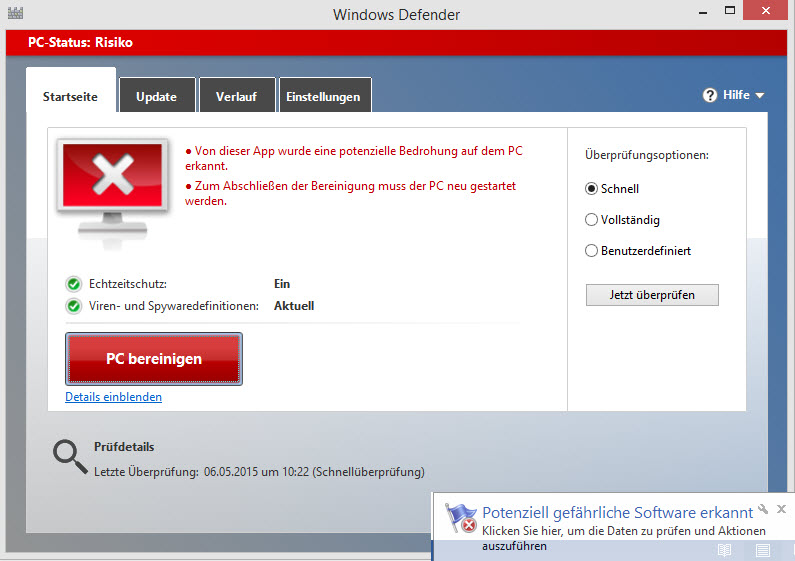Dismiss the notification with its X icon
This screenshot has height=561, width=795.
pos(781,509)
